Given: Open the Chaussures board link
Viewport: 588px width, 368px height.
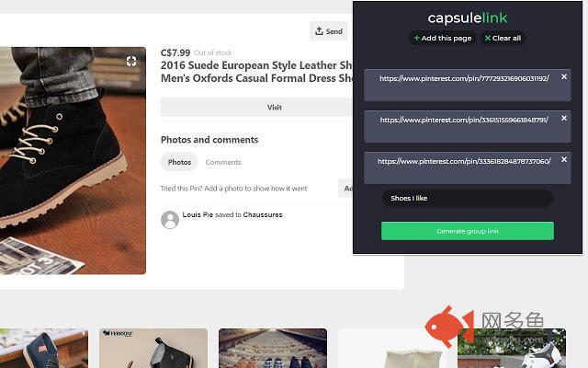Looking at the screenshot, I should click(x=263, y=214).
